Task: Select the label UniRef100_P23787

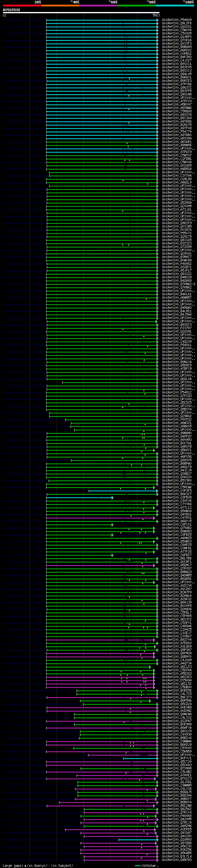Action: [176, 328]
